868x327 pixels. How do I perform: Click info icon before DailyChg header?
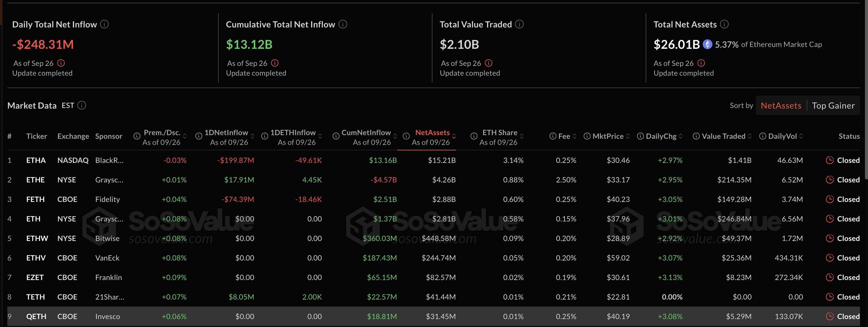tap(640, 136)
